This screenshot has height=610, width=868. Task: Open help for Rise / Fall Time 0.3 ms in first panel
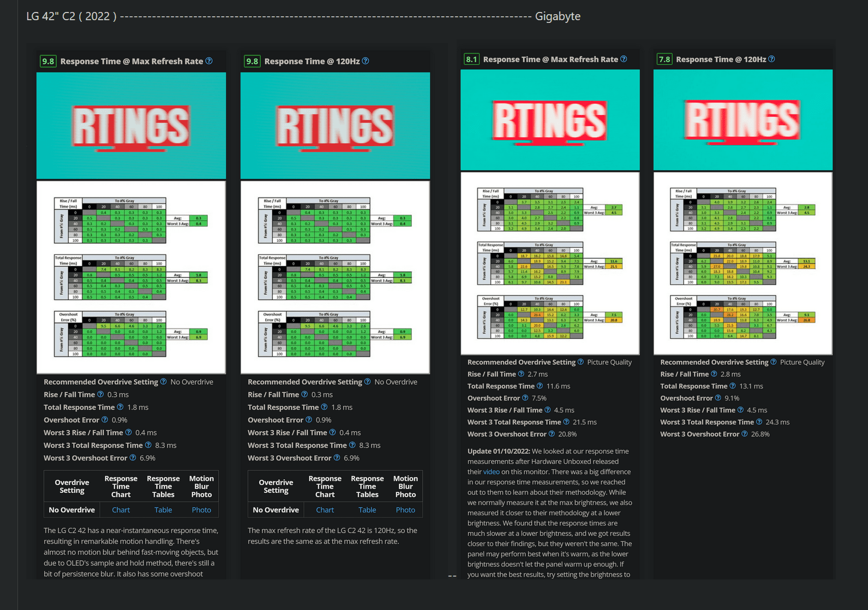(x=100, y=394)
